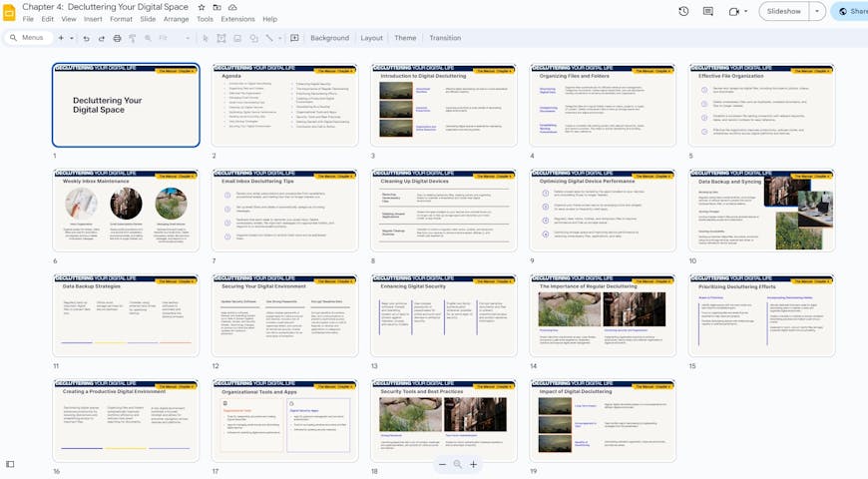
Task: Select the Weekly Inbox Maintenance slide thumbnail
Action: pyautogui.click(x=126, y=210)
